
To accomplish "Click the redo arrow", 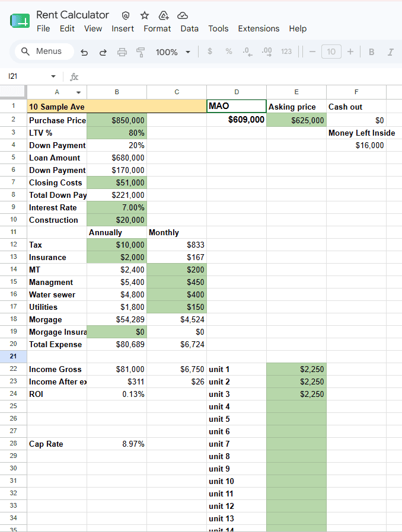I will point(103,52).
